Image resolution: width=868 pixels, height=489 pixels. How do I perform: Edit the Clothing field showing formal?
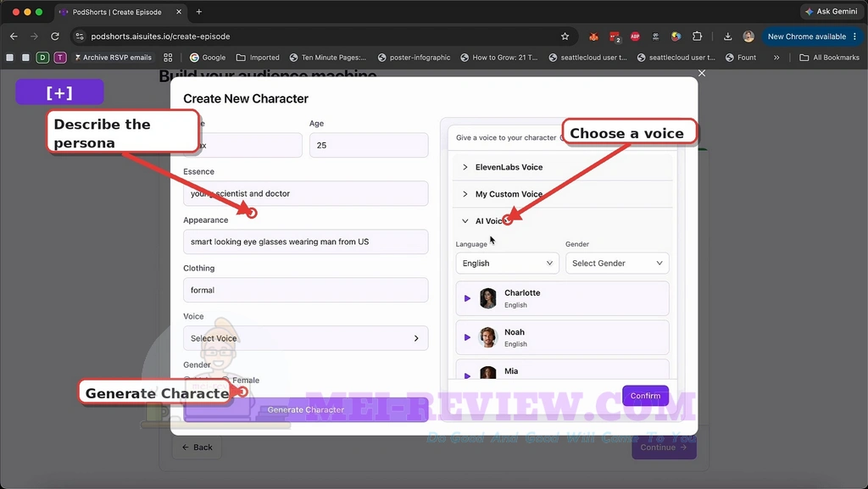(305, 290)
